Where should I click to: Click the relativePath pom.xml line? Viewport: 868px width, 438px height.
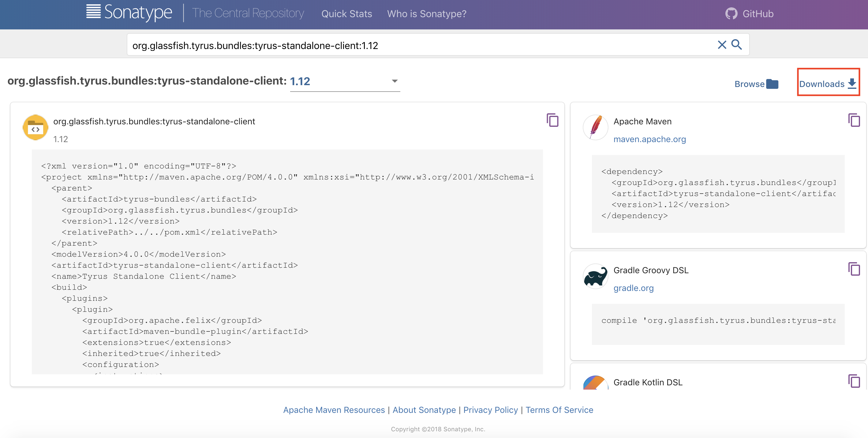coord(169,232)
